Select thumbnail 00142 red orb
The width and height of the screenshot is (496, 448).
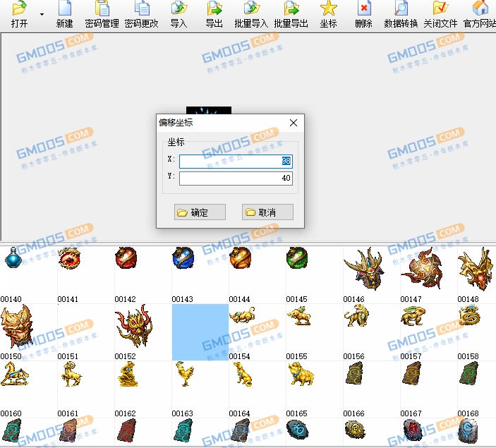(x=143, y=275)
